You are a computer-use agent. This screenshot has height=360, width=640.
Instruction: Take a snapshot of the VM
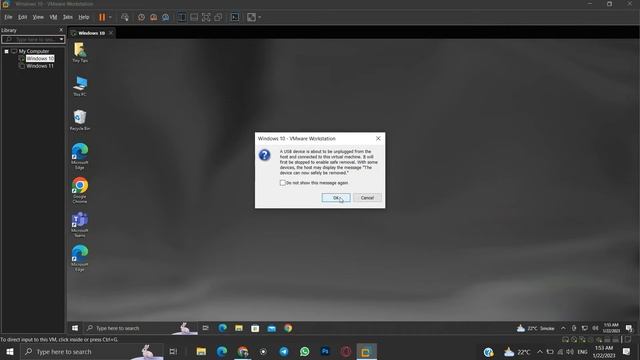[141, 17]
